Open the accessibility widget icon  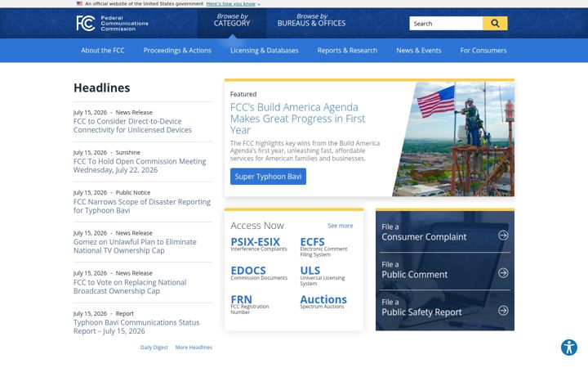pos(569,348)
